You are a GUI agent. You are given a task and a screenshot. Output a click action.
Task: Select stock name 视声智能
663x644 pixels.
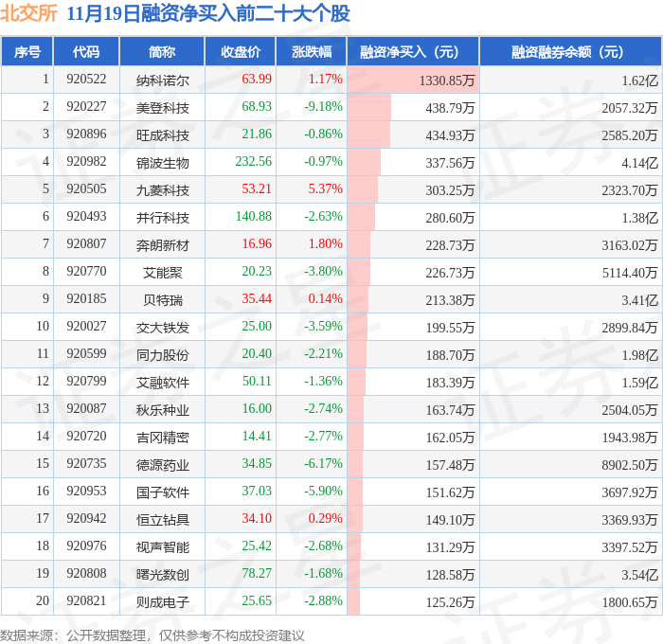tap(162, 547)
